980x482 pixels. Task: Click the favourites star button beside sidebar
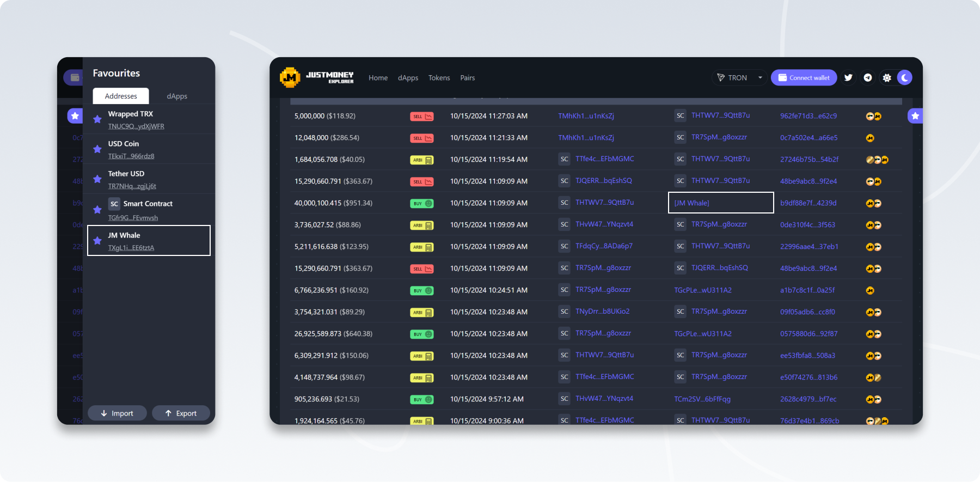coord(75,116)
